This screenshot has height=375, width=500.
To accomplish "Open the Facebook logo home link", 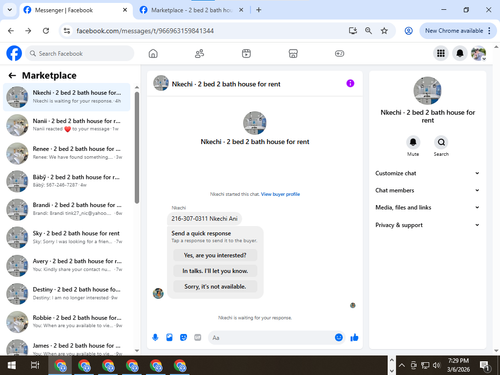I will (14, 53).
